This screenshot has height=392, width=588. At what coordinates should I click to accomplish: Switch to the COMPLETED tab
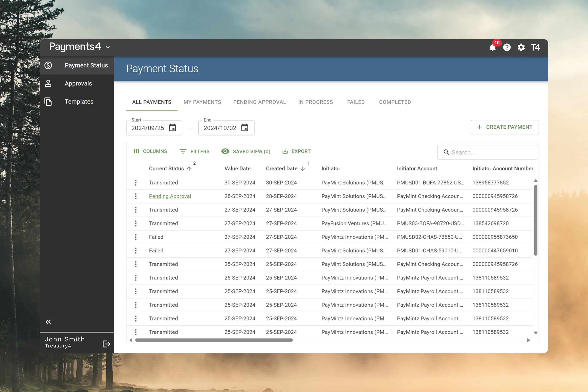tap(395, 102)
